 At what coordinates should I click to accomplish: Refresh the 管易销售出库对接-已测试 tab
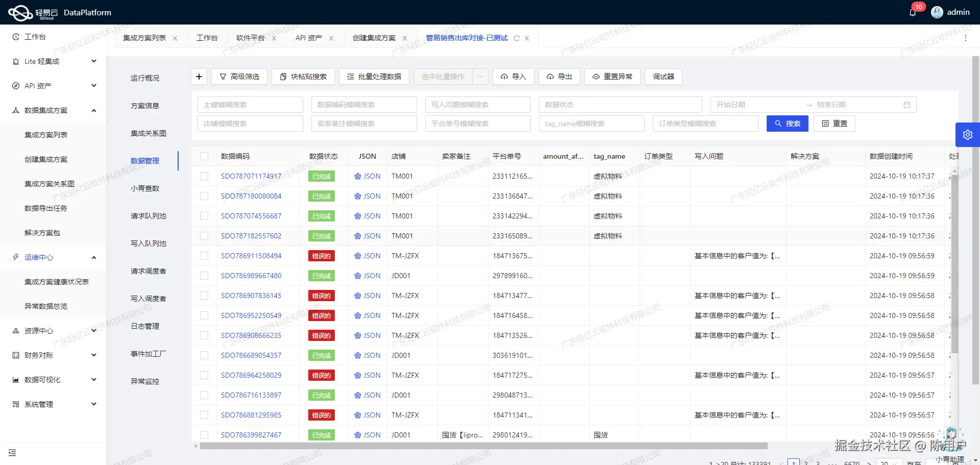517,38
